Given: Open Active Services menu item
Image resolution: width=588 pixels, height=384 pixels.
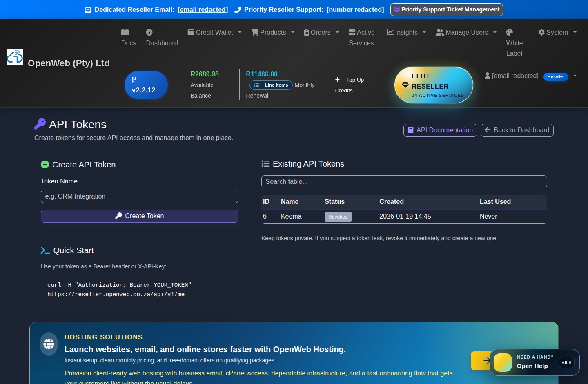Looking at the screenshot, I should tap(362, 38).
